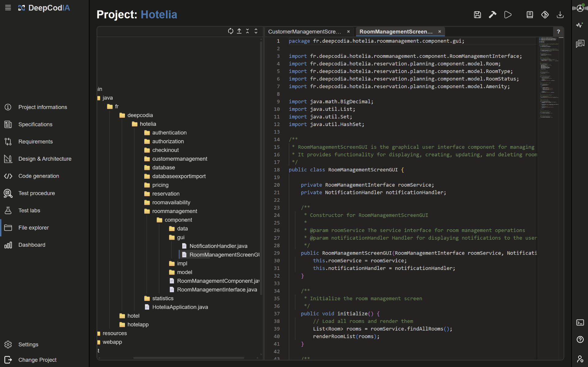This screenshot has width=588, height=367.
Task: Open NotificationHandler.java file
Action: point(215,246)
